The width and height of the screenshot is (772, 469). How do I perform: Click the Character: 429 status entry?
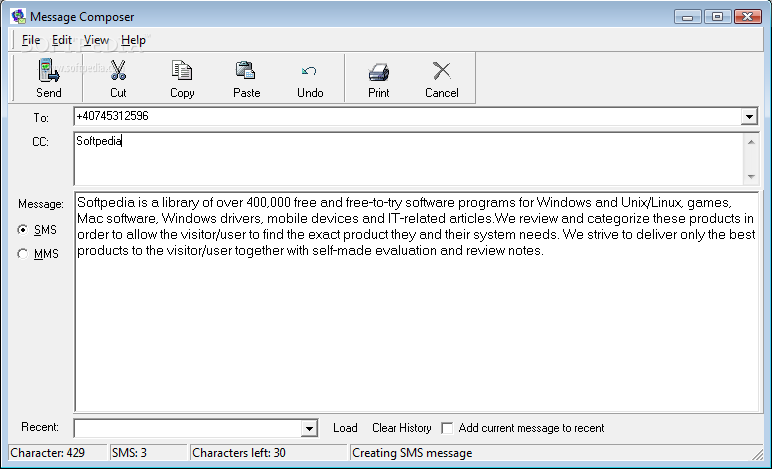58,453
